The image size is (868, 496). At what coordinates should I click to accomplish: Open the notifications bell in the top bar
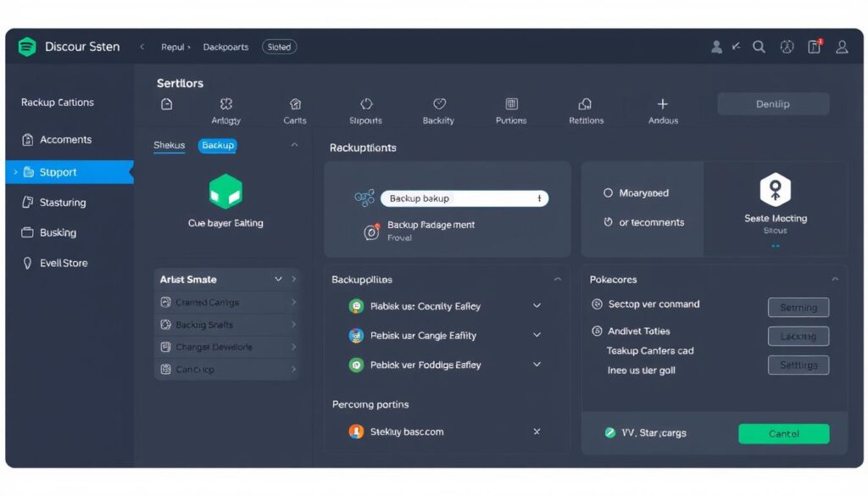pos(814,47)
